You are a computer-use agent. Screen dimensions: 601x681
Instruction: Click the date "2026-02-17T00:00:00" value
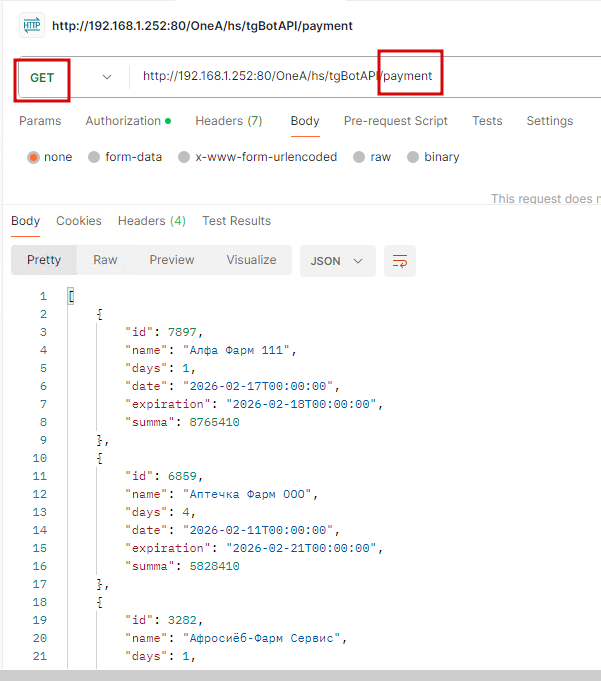[258, 386]
